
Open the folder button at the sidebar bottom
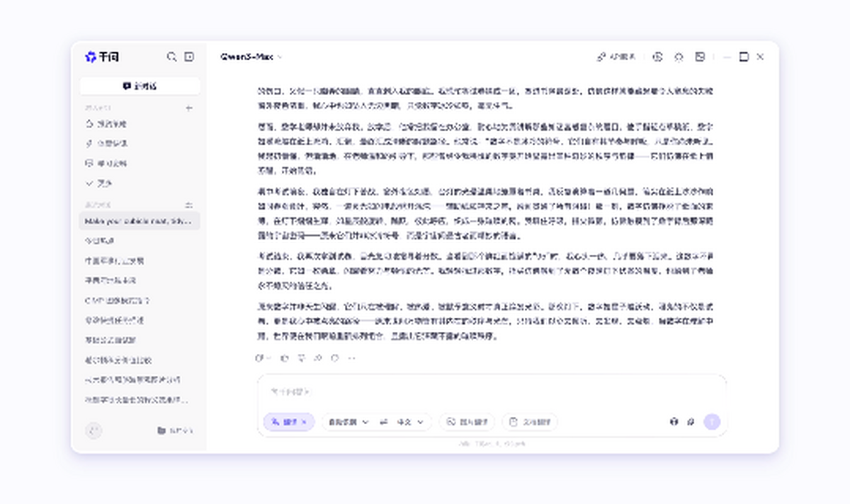coord(175,430)
